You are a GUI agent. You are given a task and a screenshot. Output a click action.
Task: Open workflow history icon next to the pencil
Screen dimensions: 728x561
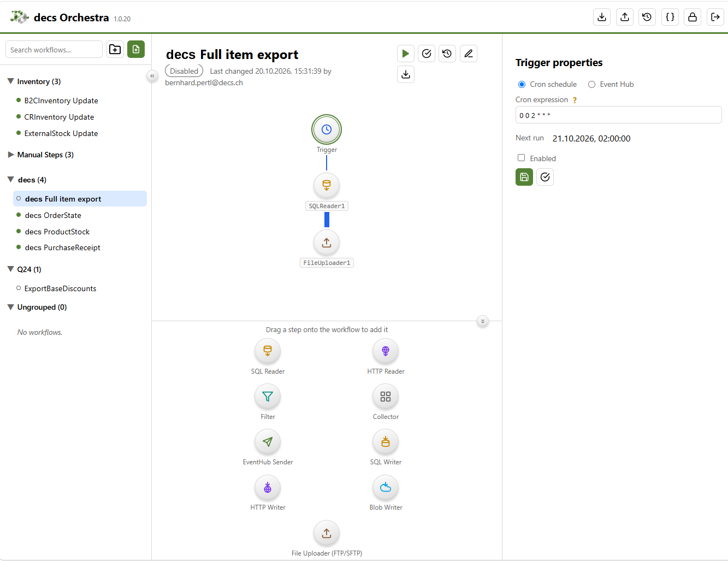(x=447, y=54)
